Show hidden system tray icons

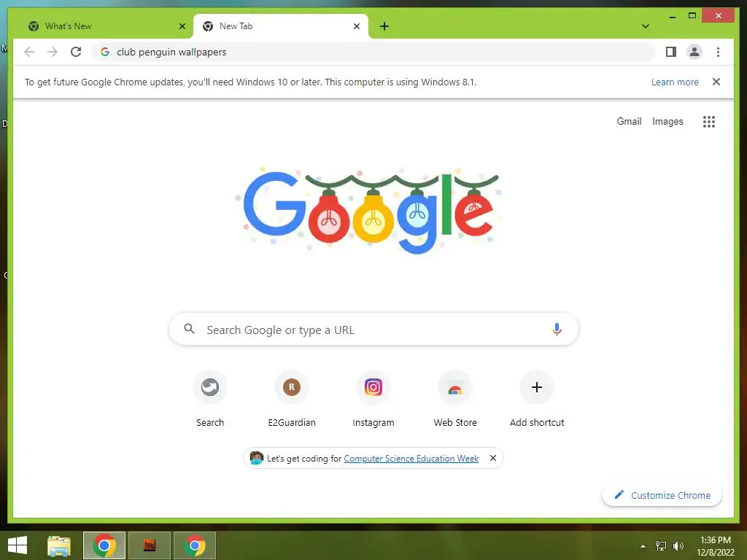click(x=643, y=546)
